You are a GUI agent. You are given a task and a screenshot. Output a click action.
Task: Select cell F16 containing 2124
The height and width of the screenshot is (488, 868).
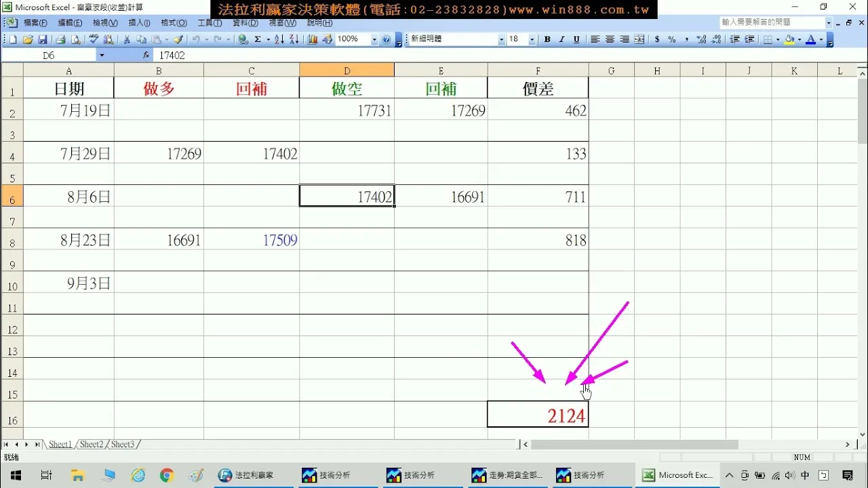pyautogui.click(x=538, y=414)
